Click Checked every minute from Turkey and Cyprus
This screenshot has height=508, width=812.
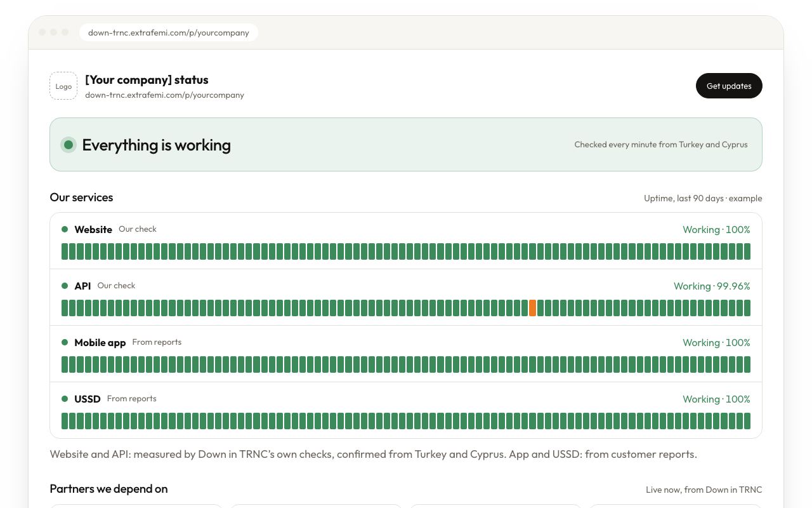click(661, 144)
